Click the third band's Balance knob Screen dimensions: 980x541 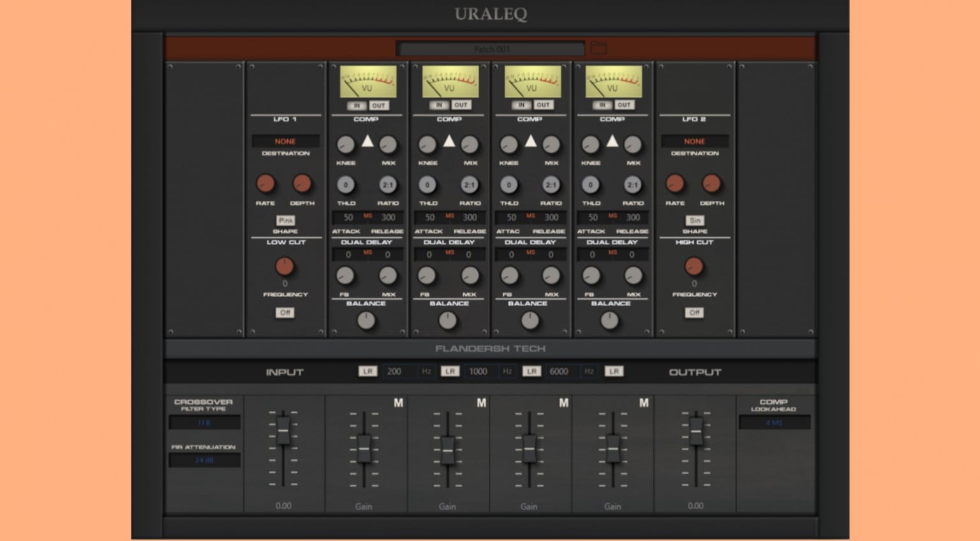530,320
